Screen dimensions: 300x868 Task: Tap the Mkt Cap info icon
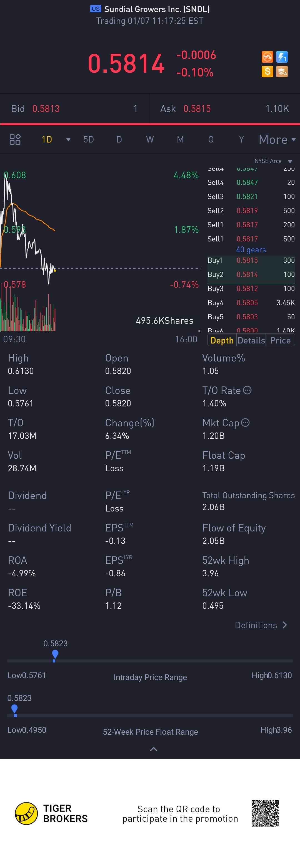click(x=245, y=422)
